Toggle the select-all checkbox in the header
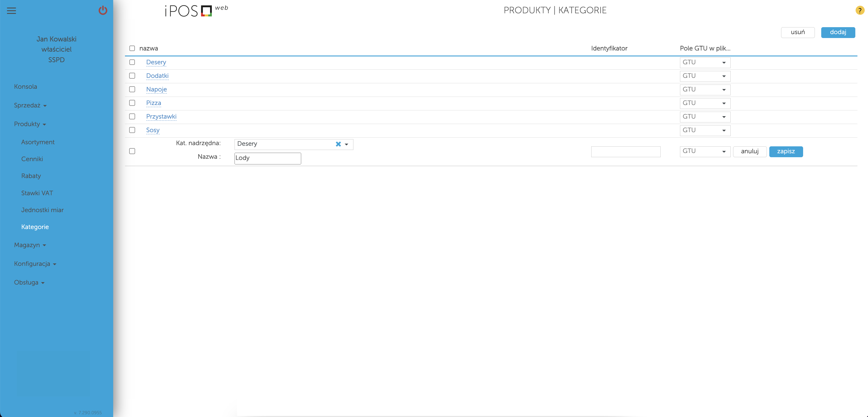 point(132,49)
